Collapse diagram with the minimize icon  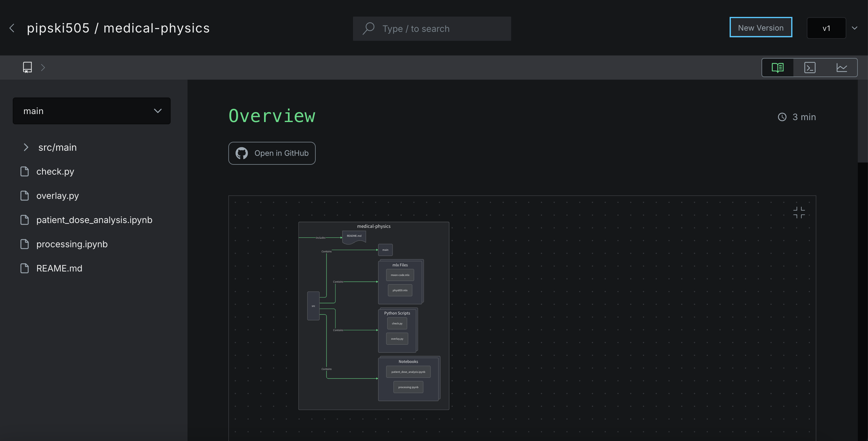(x=799, y=213)
